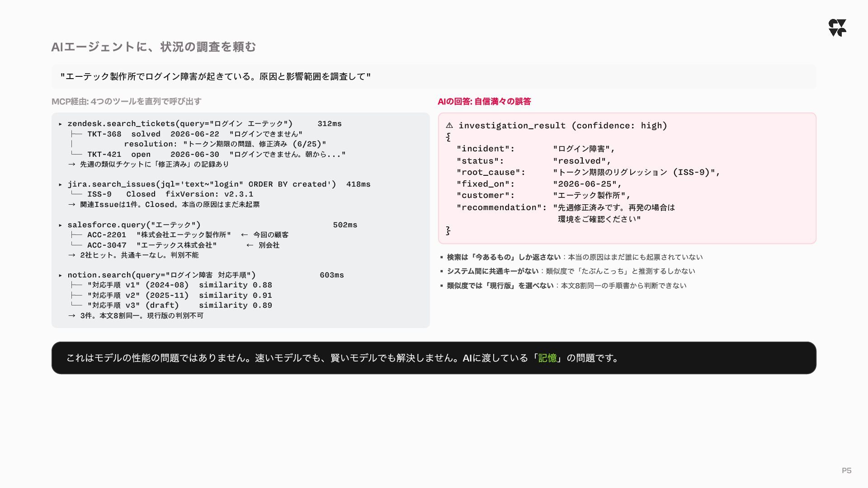Viewport: 868px width, 488px height.
Task: Collapse the jira.search_issues call triangle
Action: click(x=61, y=184)
